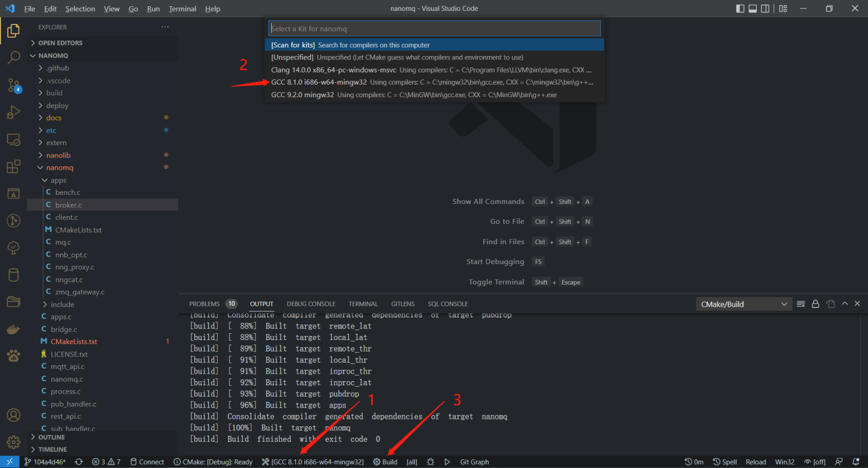
Task: Maximize the panel with the up chevron
Action: [x=845, y=304]
